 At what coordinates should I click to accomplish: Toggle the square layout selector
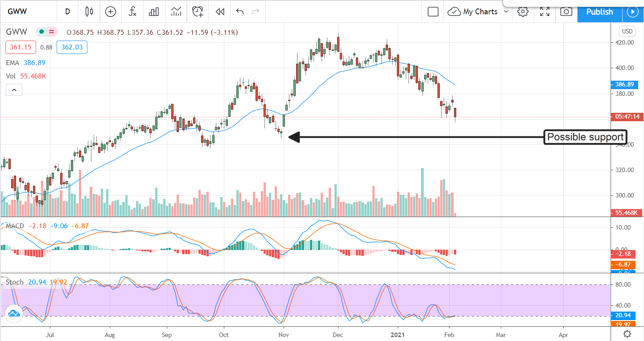click(x=433, y=12)
